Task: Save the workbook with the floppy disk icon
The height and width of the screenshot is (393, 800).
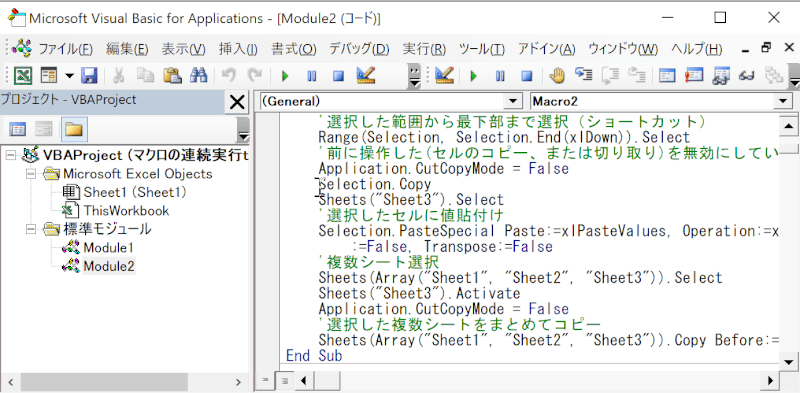Action: click(89, 76)
